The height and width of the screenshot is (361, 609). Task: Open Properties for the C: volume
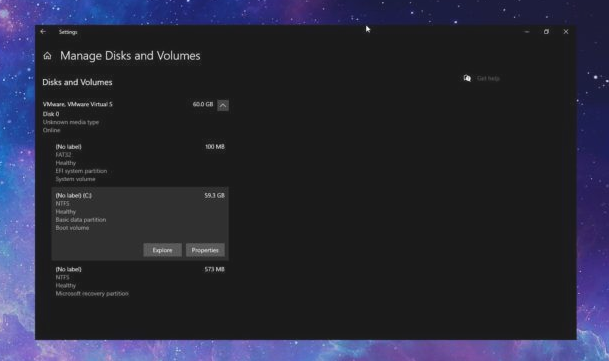pos(205,250)
